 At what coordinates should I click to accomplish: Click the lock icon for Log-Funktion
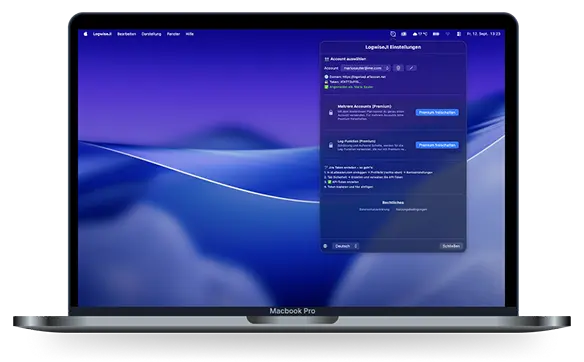(x=331, y=145)
